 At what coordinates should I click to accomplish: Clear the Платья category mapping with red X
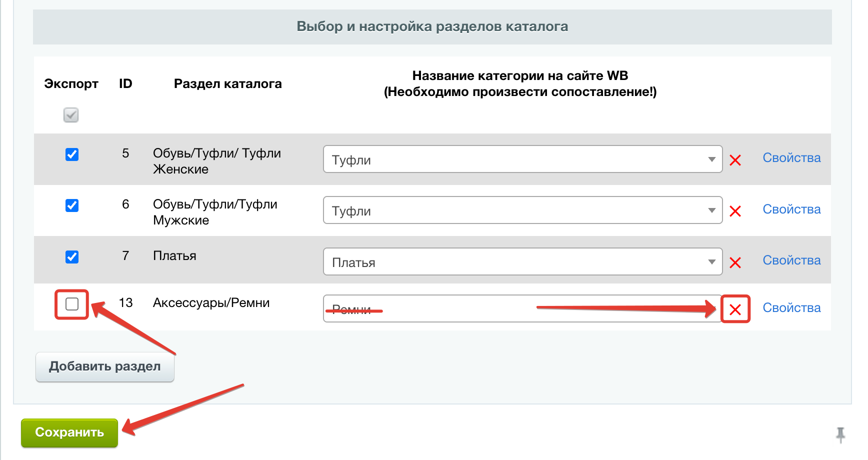(735, 263)
